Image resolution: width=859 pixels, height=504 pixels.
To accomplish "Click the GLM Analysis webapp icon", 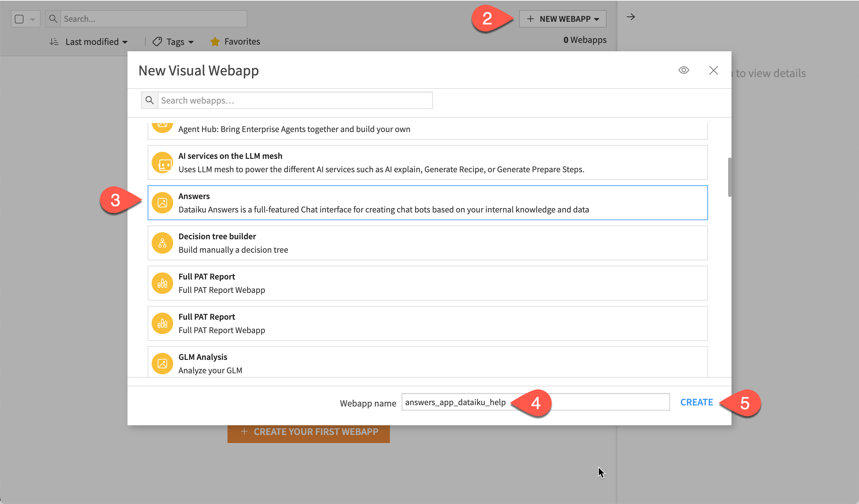I will (x=163, y=363).
